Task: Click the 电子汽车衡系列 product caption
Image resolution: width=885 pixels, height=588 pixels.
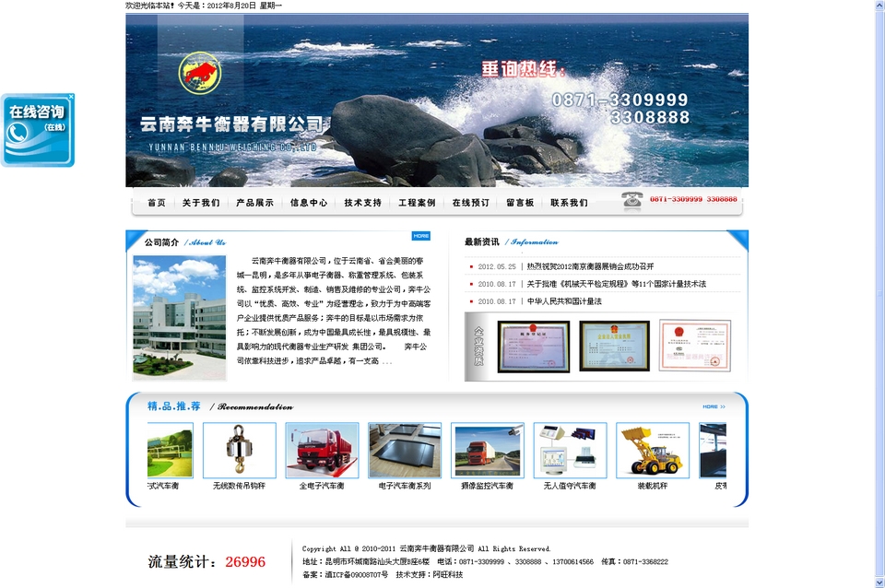Action: click(x=405, y=486)
